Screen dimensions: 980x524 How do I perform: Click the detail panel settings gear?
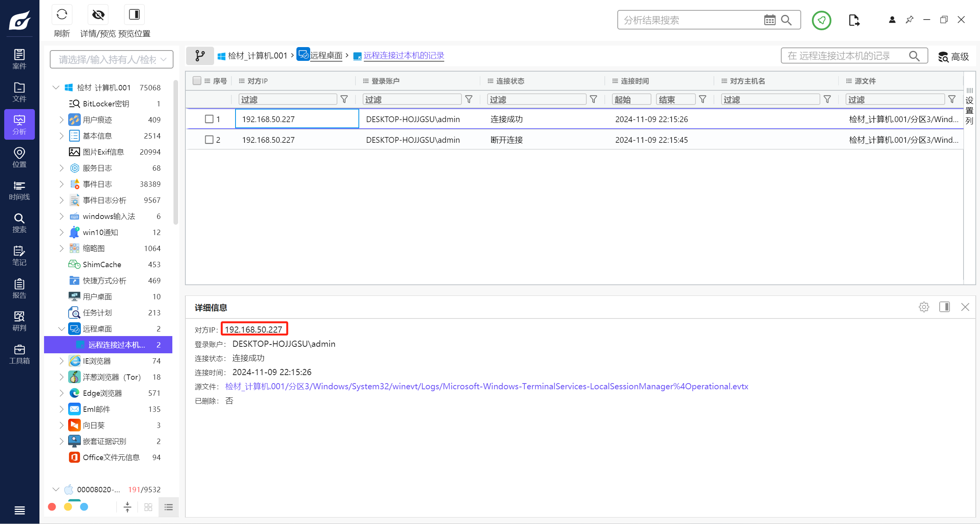click(924, 307)
